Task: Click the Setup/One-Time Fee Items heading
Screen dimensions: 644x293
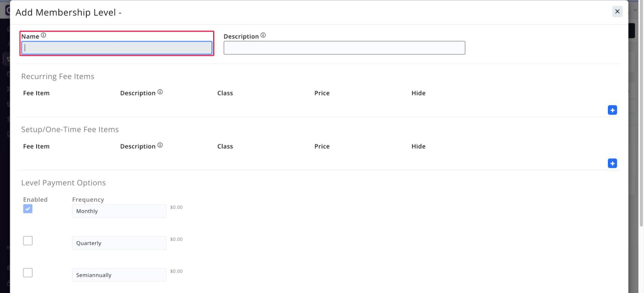Action: click(x=70, y=130)
